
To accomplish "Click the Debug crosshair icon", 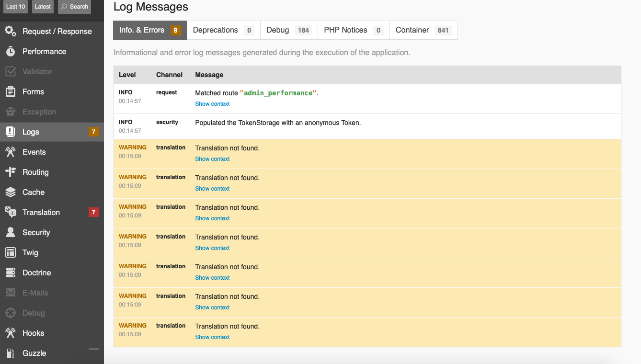I will (x=11, y=313).
